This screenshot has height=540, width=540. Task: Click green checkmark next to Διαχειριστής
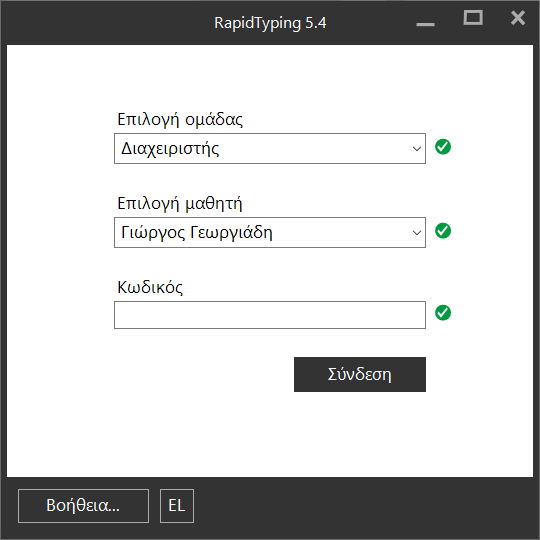(443, 147)
